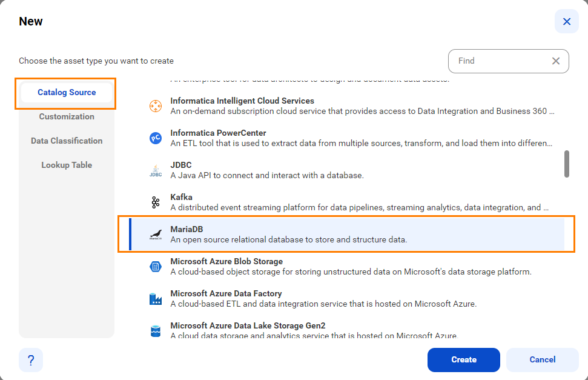Click the MariaDB seal logo icon

pos(156,235)
